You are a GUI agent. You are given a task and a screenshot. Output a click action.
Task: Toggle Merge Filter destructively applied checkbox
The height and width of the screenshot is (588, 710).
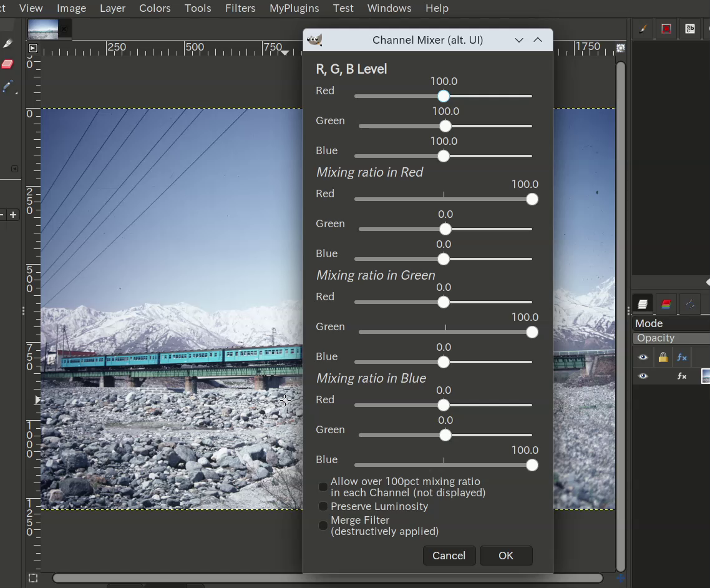tap(323, 526)
